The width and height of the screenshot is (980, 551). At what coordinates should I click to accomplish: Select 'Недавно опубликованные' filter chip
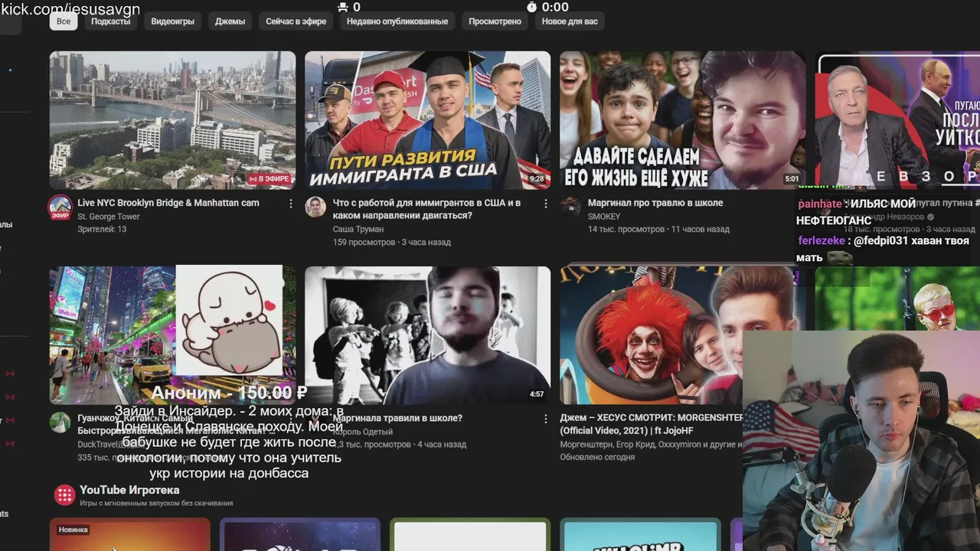(397, 21)
